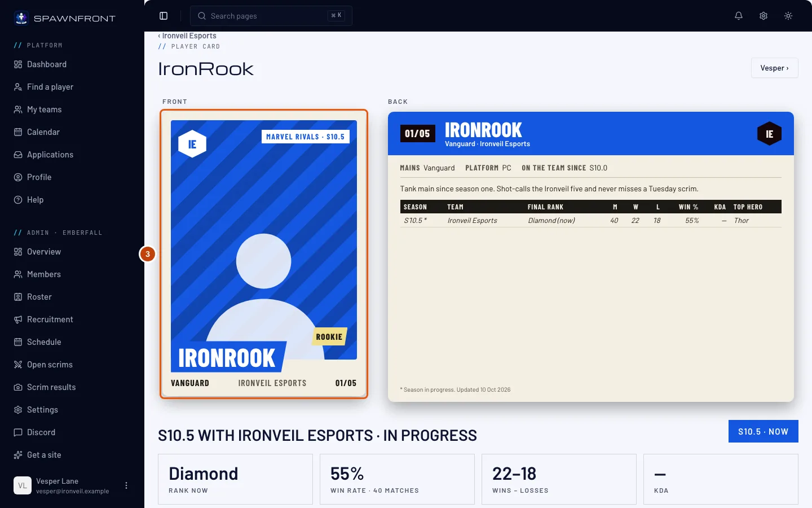Click the Diamond rank now stat
This screenshot has height=508, width=812.
point(235,479)
